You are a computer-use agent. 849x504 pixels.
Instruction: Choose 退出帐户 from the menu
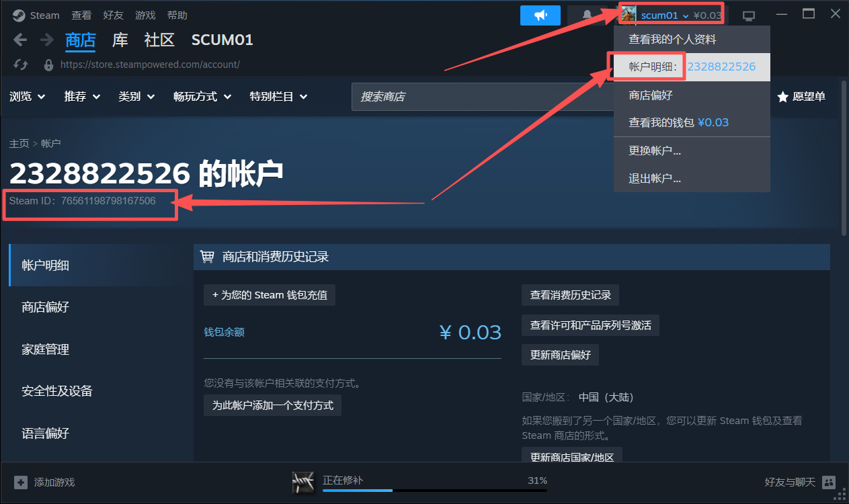[692, 179]
